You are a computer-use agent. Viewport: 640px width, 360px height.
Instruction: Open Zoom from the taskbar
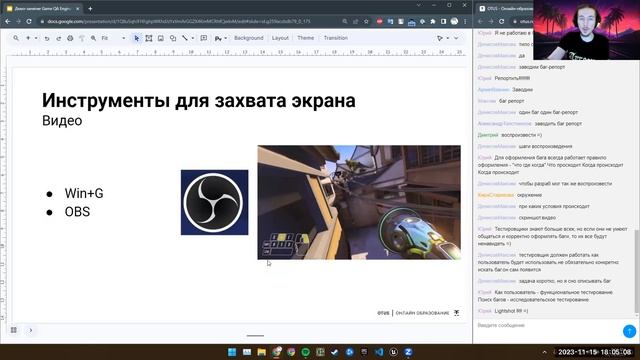[408, 352]
